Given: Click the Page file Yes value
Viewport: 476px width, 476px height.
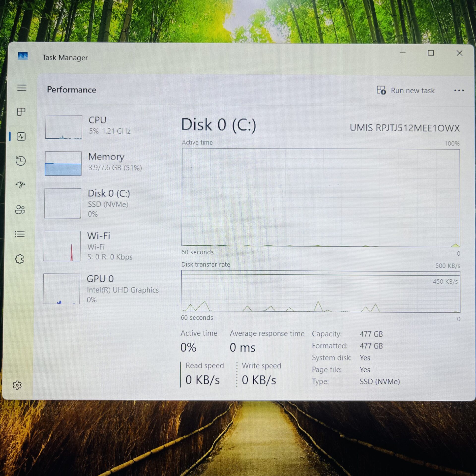Looking at the screenshot, I should (x=365, y=370).
